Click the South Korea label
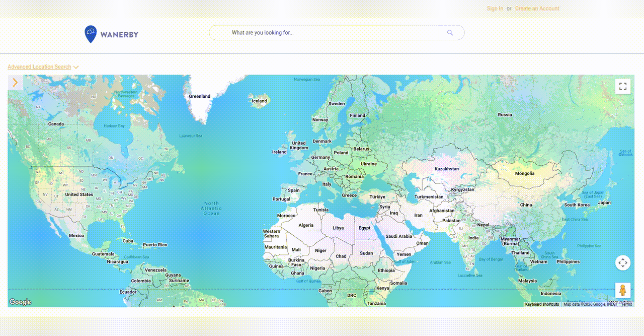644x336 pixels. click(577, 205)
